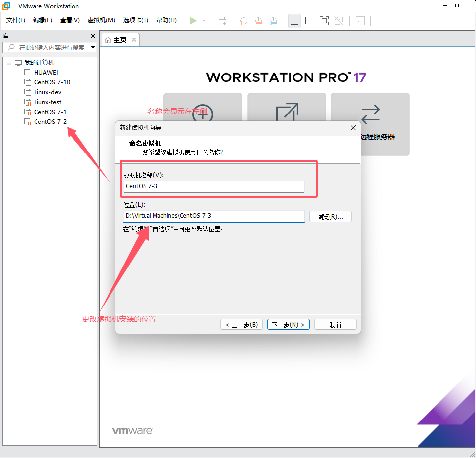The width and height of the screenshot is (476, 458).
Task: Open the 帮助(H) menu
Action: point(166,20)
